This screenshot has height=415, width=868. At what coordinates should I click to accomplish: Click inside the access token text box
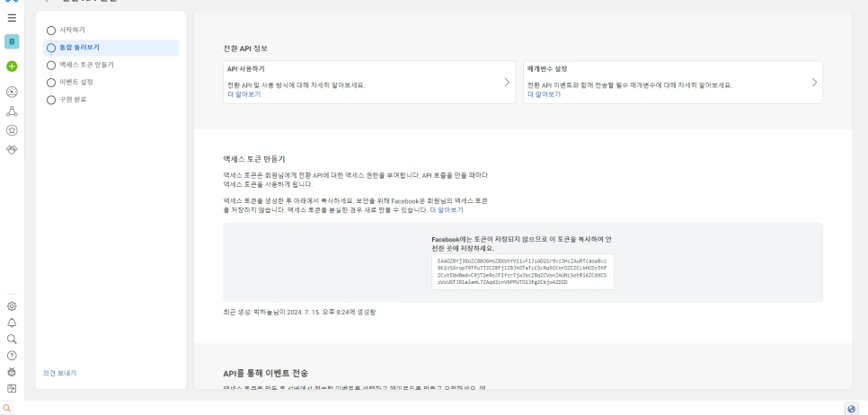point(523,271)
